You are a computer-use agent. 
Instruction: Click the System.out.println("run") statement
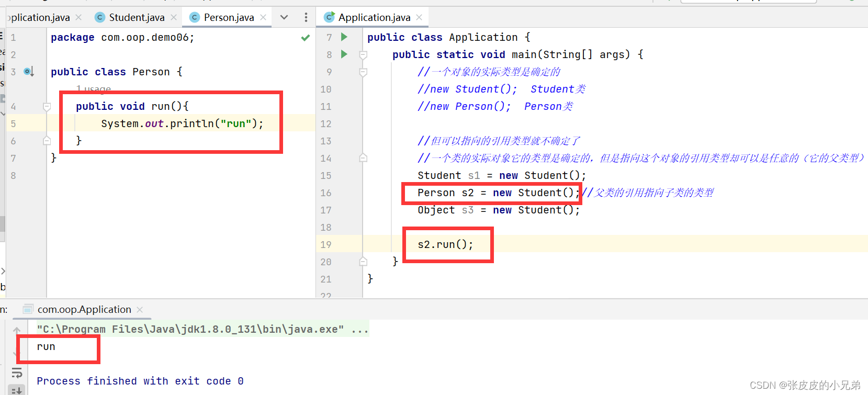[182, 123]
